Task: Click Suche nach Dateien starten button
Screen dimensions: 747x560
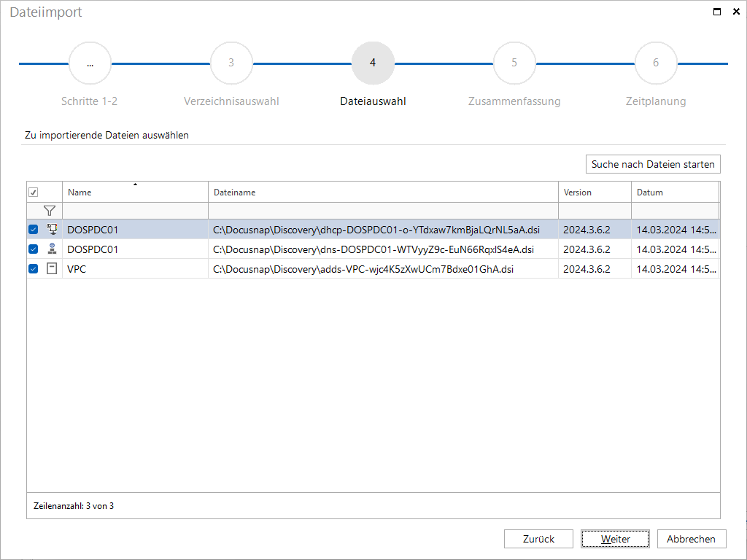Action: click(653, 164)
